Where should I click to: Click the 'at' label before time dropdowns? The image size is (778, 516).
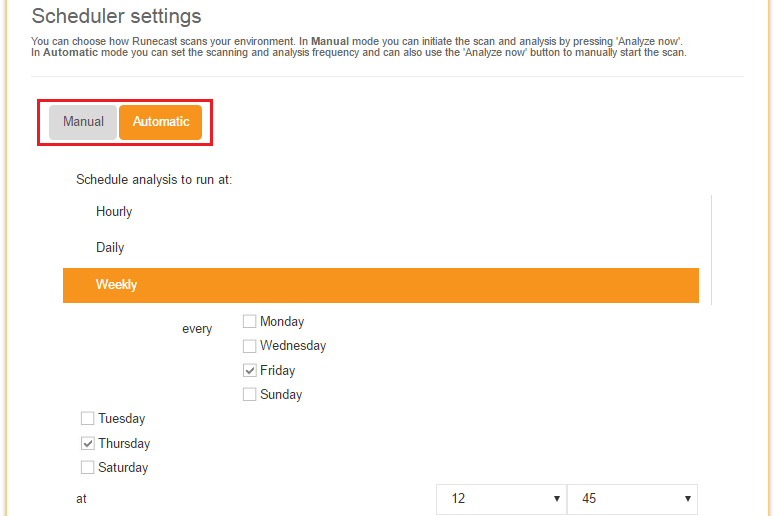(x=82, y=497)
